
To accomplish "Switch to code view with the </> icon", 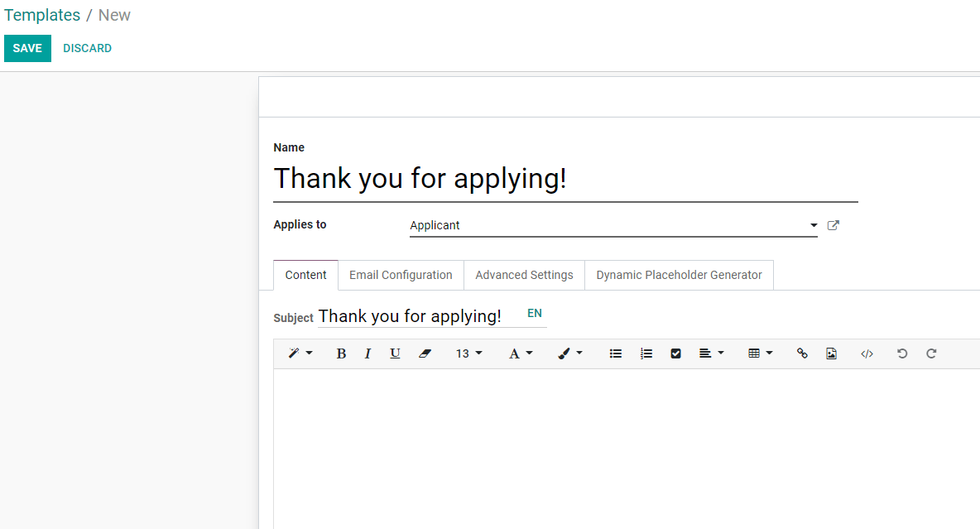I will tap(867, 353).
